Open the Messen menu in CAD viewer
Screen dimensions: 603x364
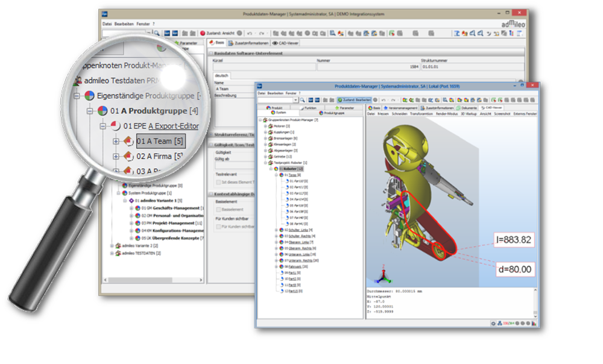coord(383,114)
